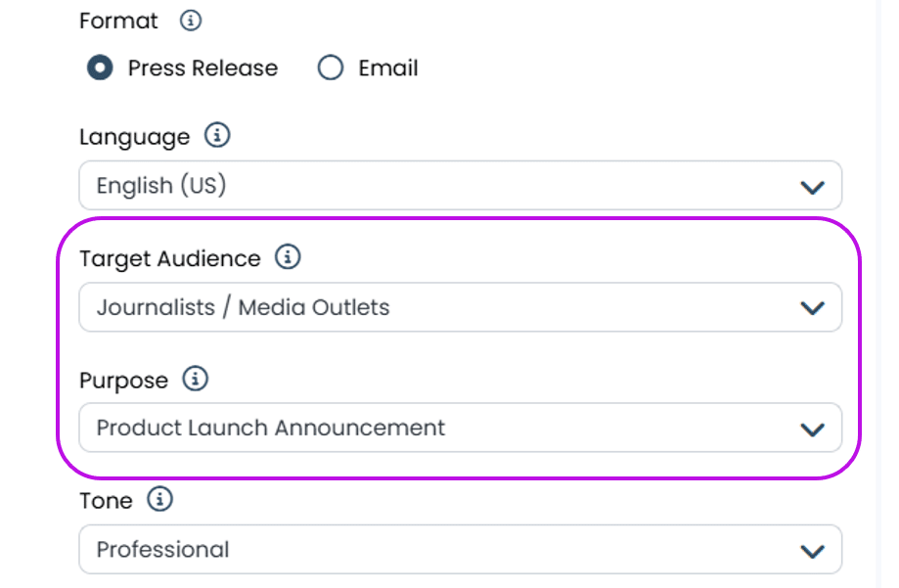Click the Language field label
This screenshot has height=588, width=899.
click(x=134, y=137)
